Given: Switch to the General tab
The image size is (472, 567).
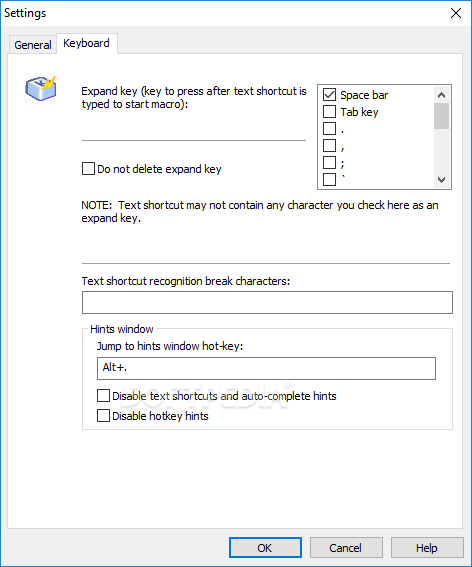Looking at the screenshot, I should coord(33,45).
